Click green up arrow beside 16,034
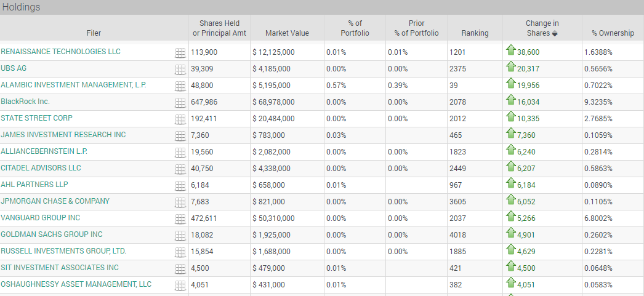 click(x=510, y=100)
